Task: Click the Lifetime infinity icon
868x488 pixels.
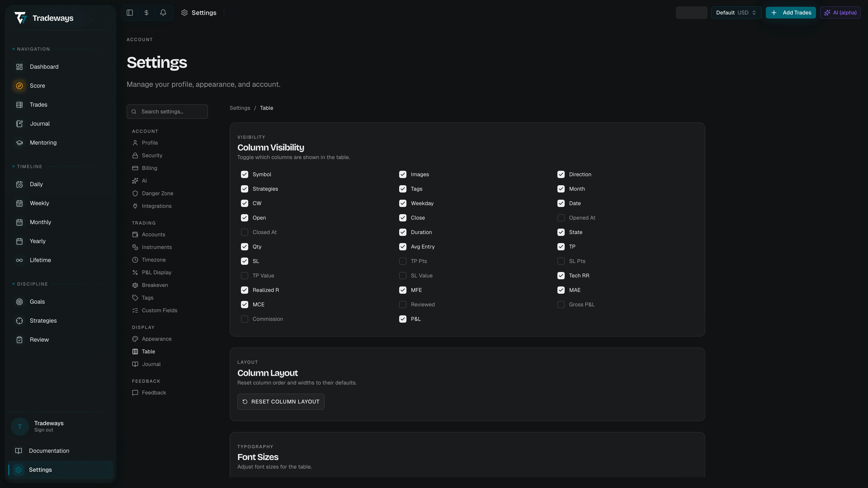Action: pyautogui.click(x=19, y=260)
